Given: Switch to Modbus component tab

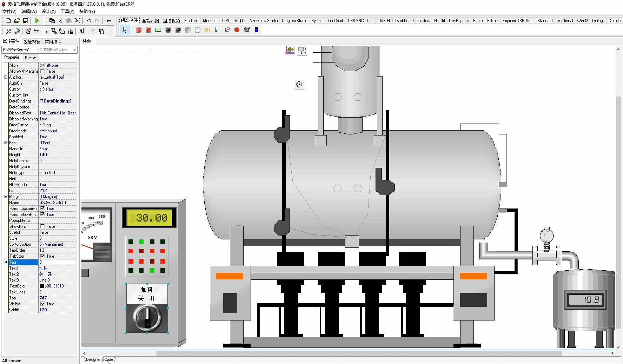Looking at the screenshot, I should [210, 21].
